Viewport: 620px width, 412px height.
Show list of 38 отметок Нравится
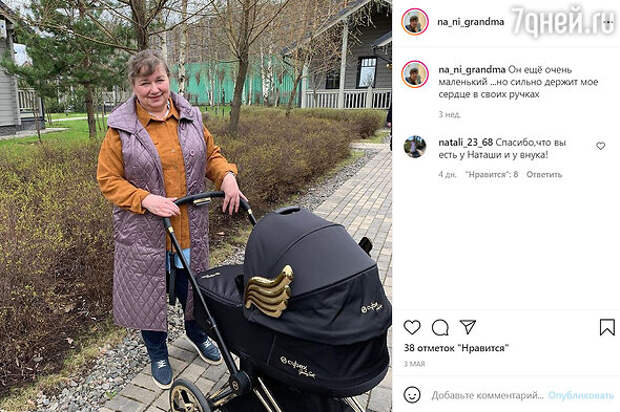pyautogui.click(x=456, y=348)
